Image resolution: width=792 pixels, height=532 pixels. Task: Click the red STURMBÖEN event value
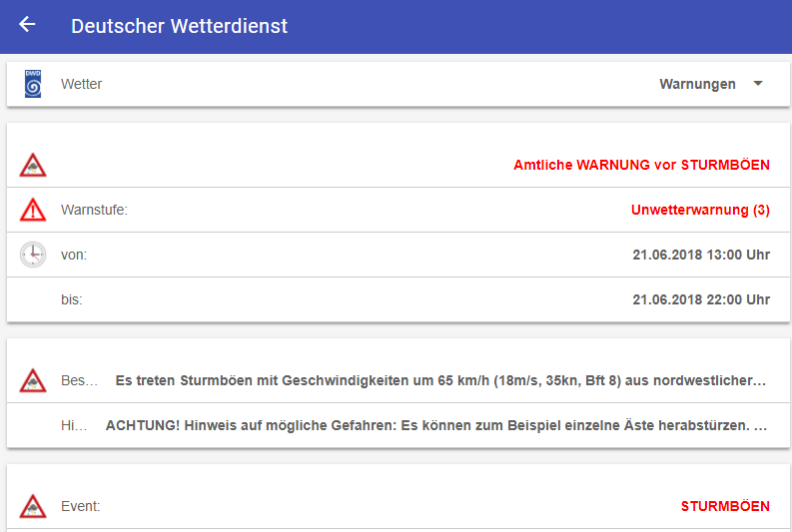pyautogui.click(x=725, y=506)
